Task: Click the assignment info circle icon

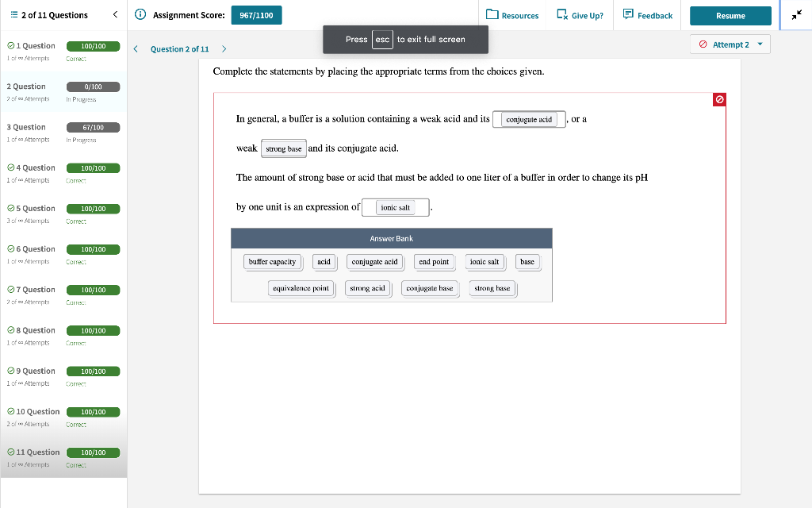Action: (140, 14)
